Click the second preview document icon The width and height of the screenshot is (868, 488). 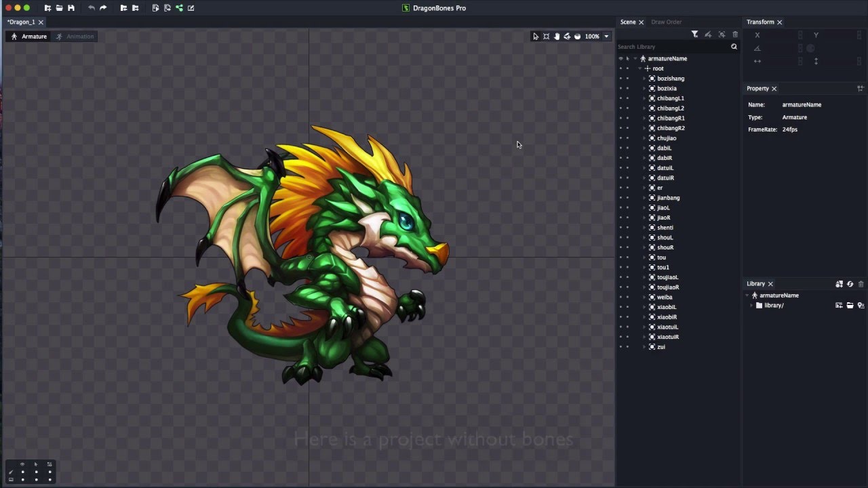pos(167,8)
